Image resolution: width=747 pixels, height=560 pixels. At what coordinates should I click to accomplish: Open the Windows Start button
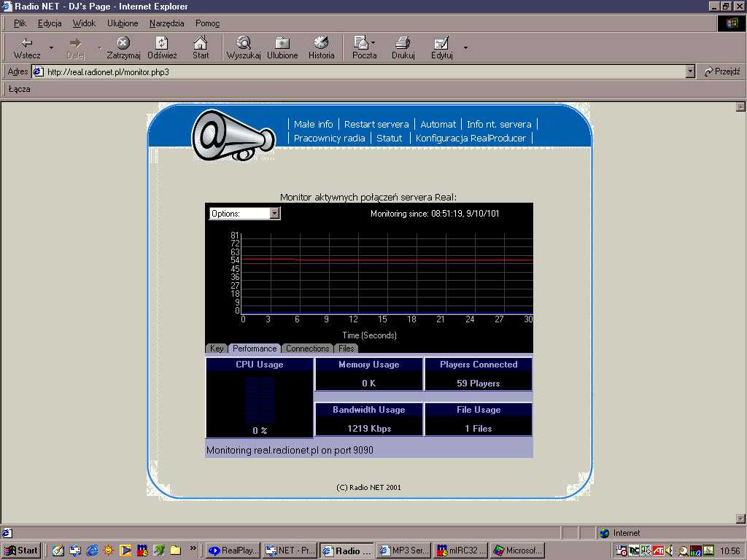click(21, 551)
